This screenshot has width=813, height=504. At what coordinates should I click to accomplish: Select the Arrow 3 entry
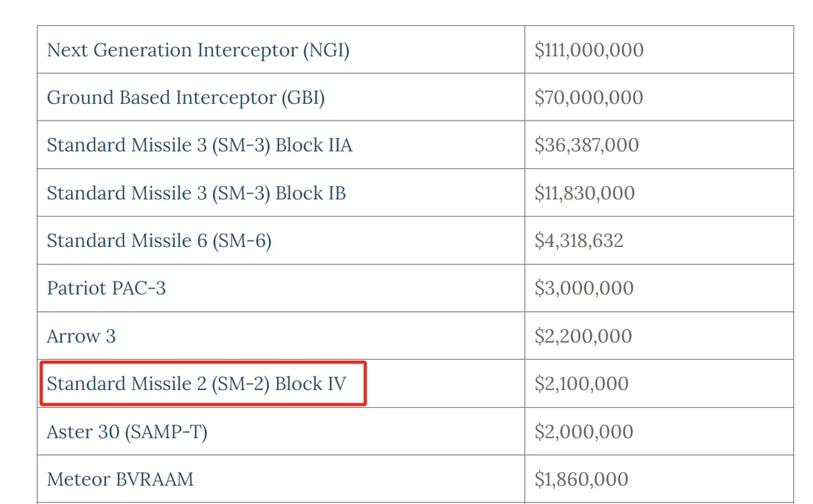tap(81, 336)
